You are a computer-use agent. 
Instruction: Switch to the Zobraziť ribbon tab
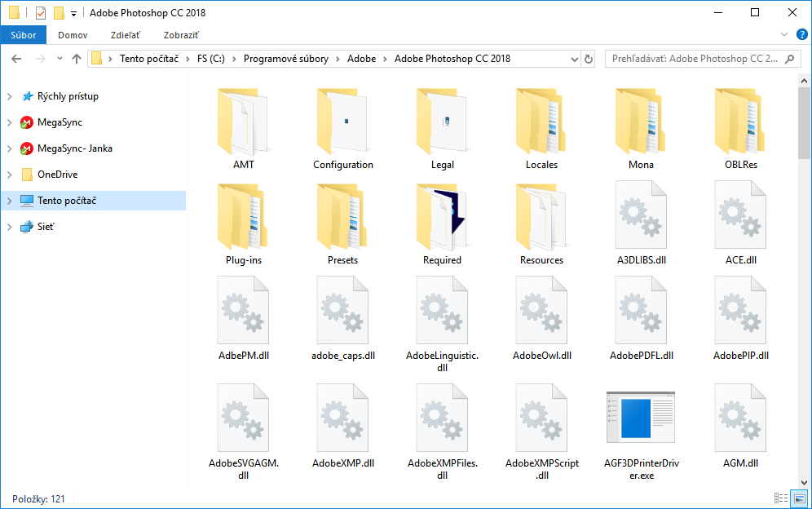[180, 35]
